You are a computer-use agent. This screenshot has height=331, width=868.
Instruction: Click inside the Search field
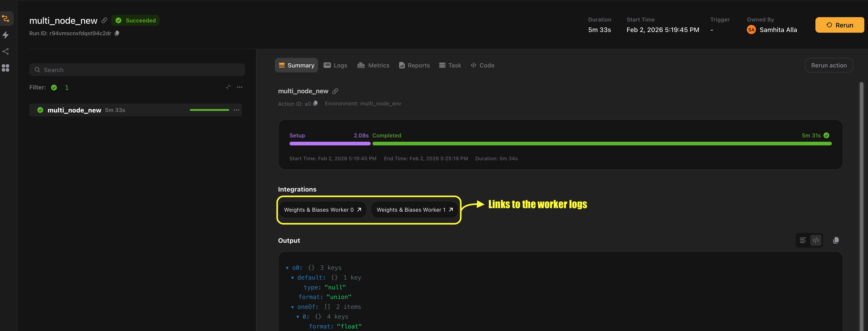click(137, 70)
